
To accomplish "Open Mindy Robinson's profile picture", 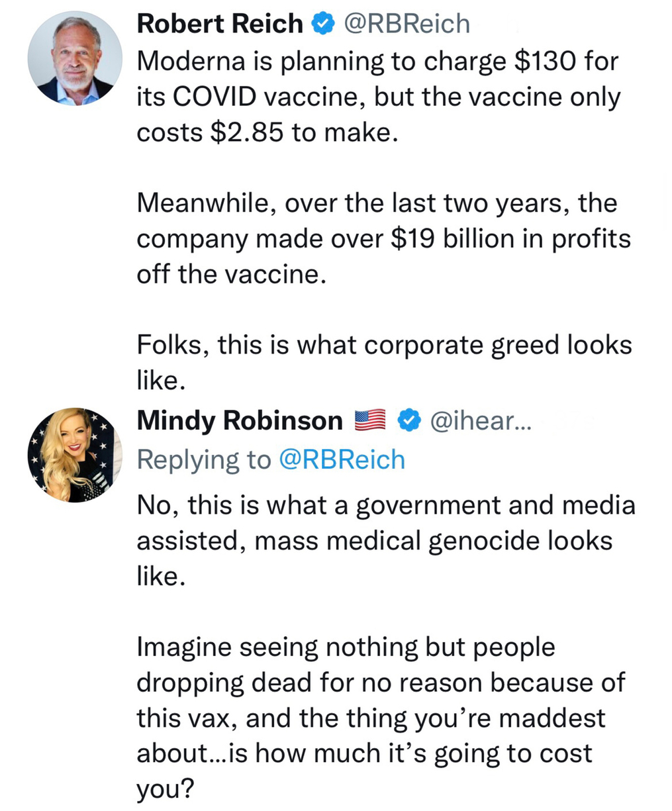I will point(75,455).
